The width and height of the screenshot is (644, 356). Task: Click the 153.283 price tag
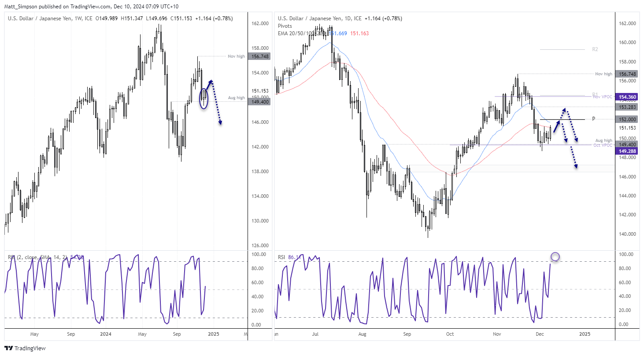(627, 107)
